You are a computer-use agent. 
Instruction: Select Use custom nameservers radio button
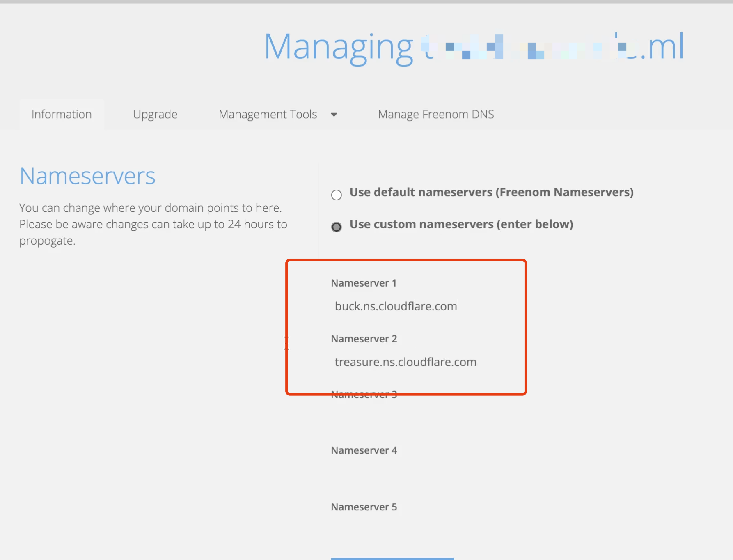point(337,227)
